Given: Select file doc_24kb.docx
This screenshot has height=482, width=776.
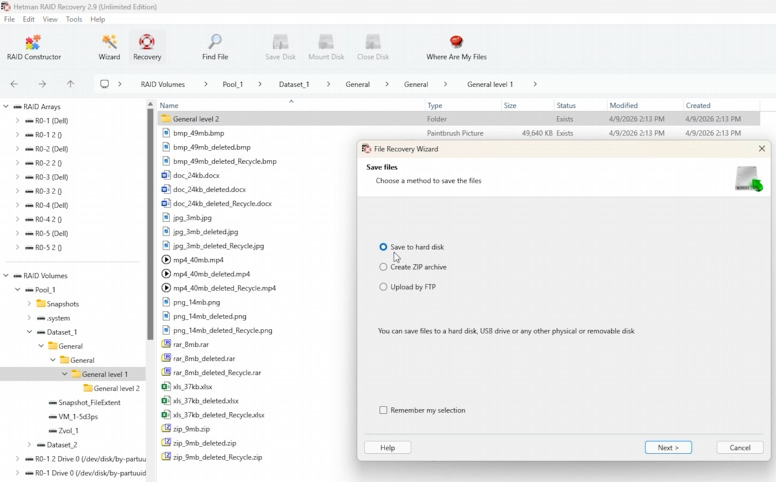Looking at the screenshot, I should 196,175.
